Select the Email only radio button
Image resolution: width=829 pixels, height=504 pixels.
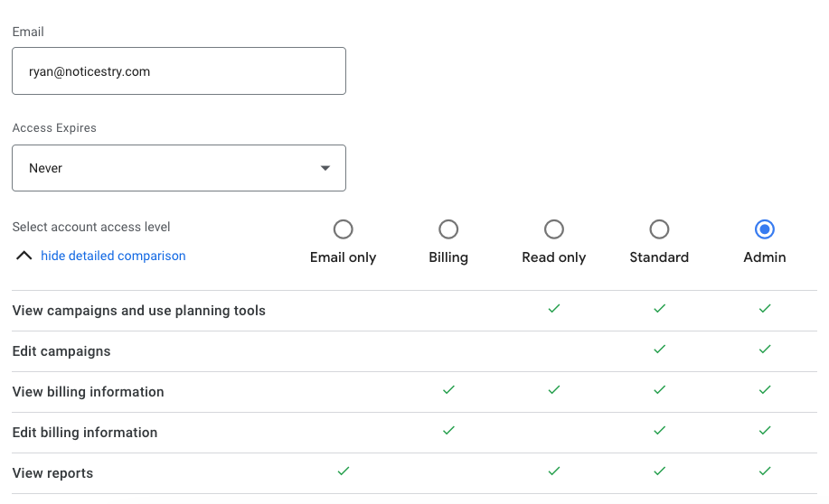click(343, 229)
